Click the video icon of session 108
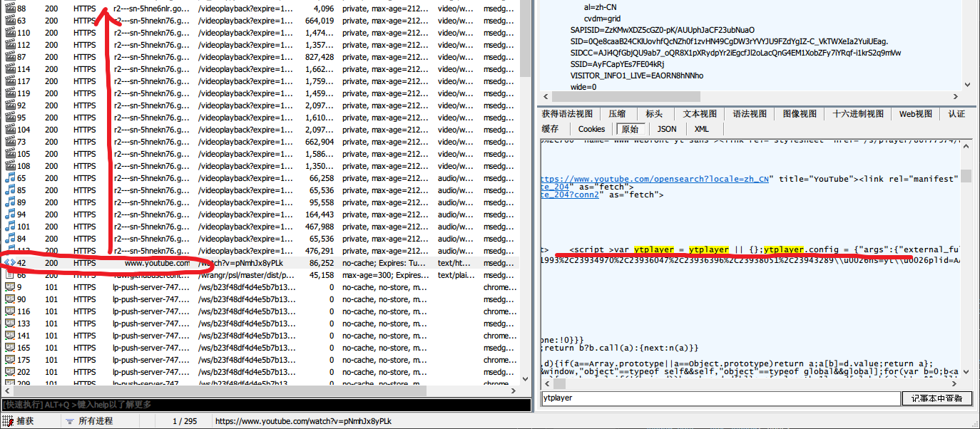 pyautogui.click(x=10, y=166)
